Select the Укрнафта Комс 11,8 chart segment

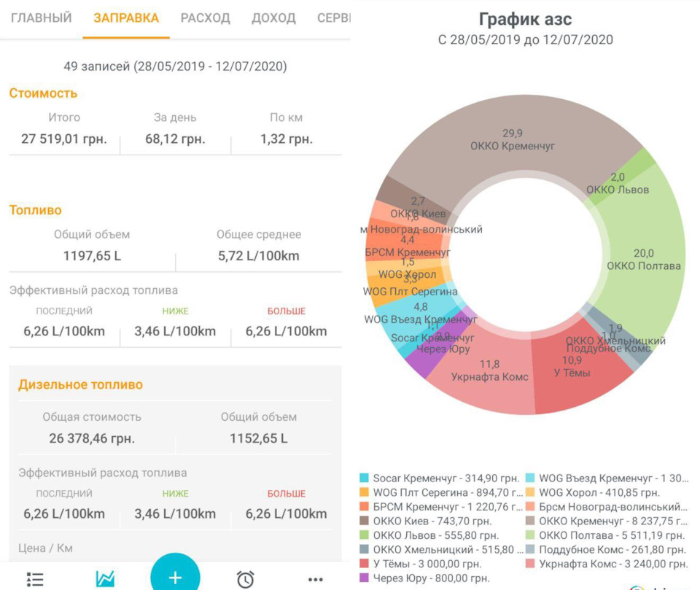[x=490, y=370]
